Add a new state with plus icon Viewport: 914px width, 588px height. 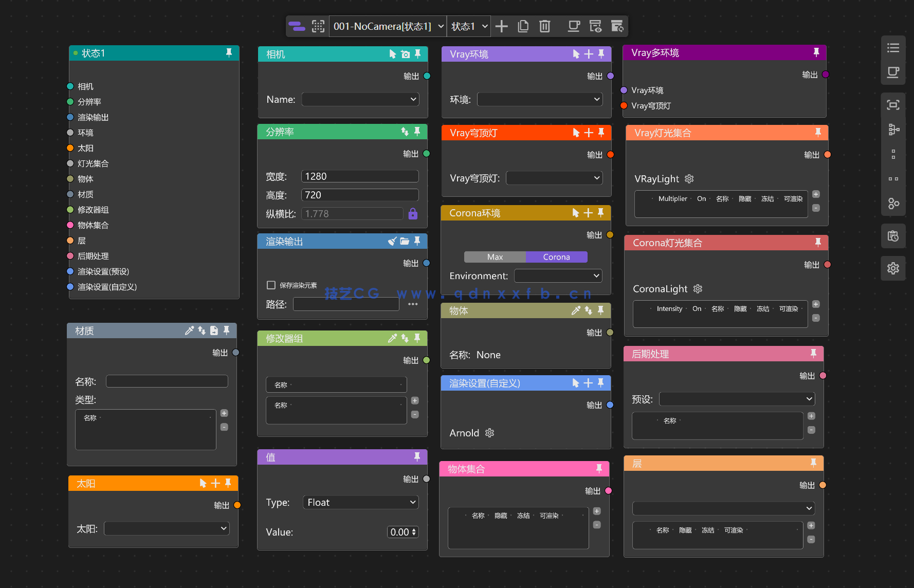502,26
